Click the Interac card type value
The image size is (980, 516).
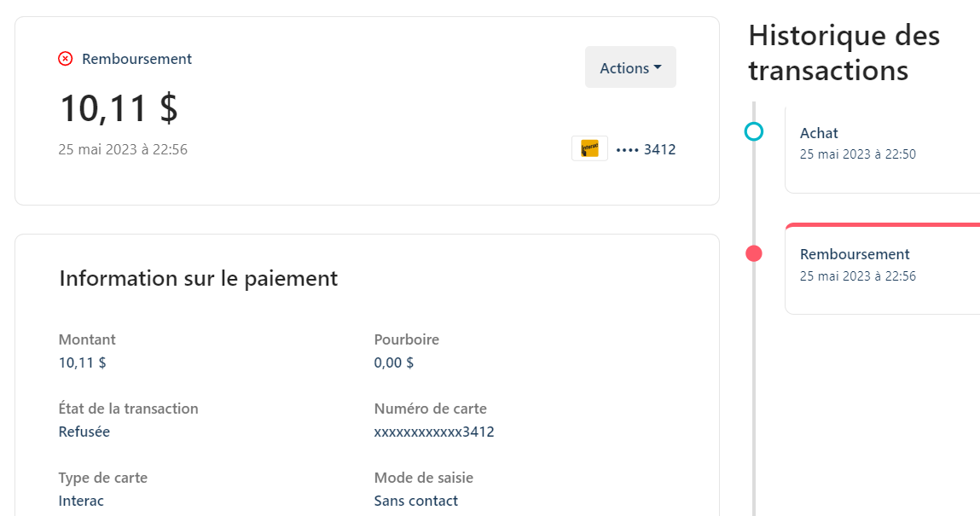(x=81, y=501)
